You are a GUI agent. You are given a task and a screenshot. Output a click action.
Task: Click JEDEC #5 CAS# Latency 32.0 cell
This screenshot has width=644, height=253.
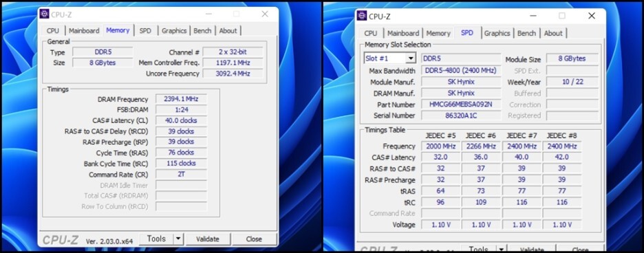click(440, 157)
